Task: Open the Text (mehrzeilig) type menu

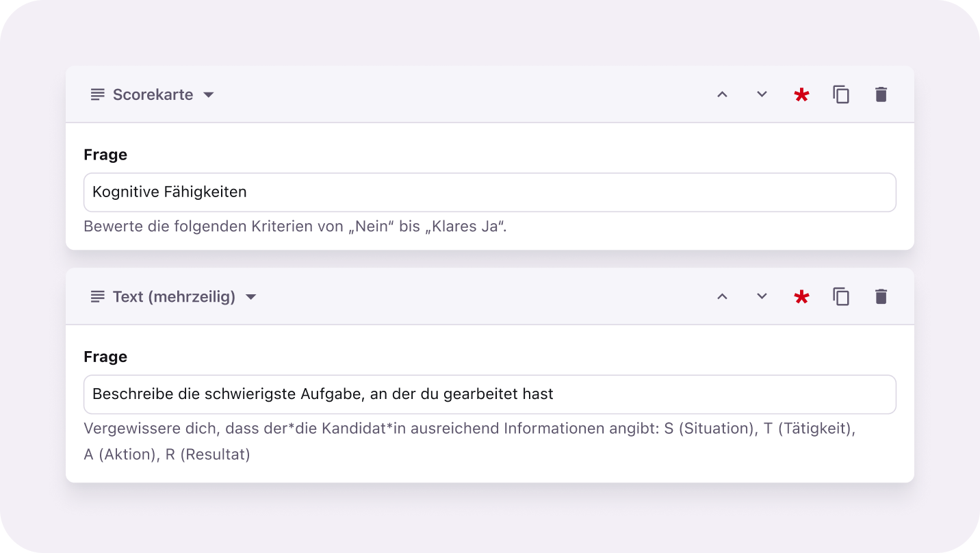Action: tap(174, 296)
